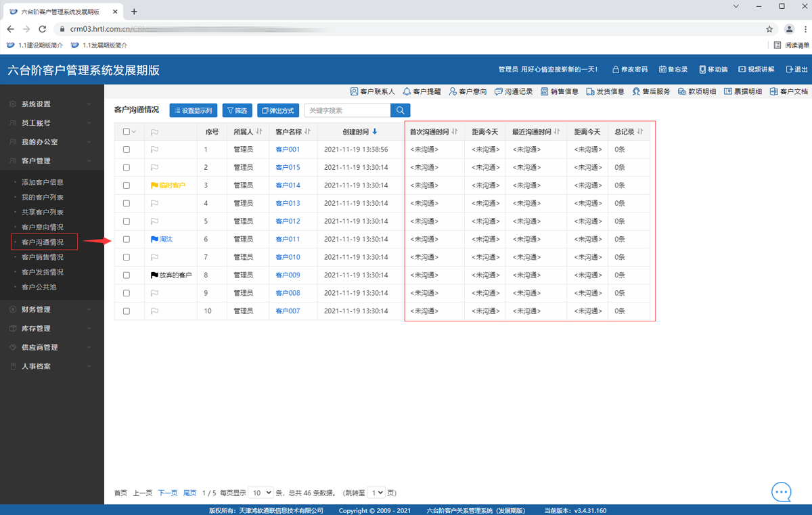
Task: Open 客户联系人 toolbar item
Action: pos(372,91)
